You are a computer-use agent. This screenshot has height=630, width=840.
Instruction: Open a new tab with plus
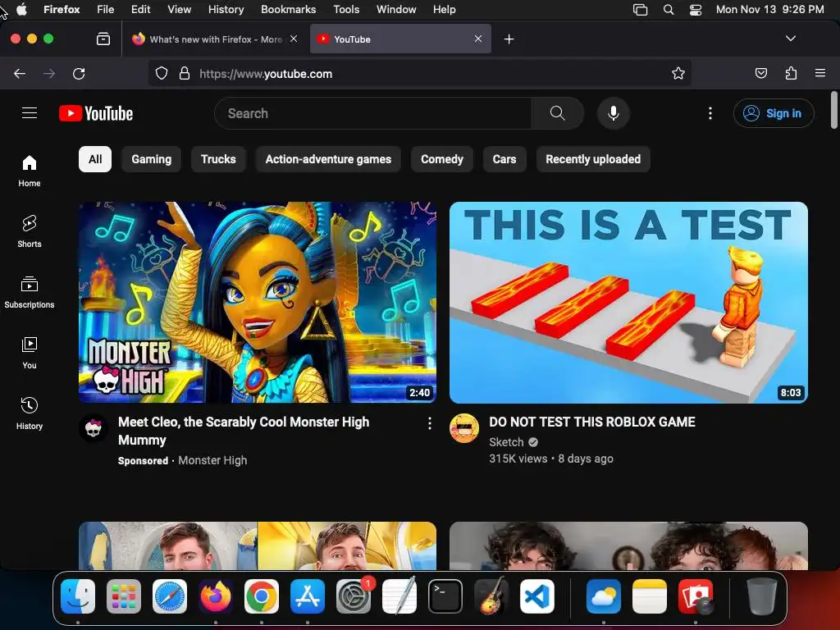pos(509,39)
